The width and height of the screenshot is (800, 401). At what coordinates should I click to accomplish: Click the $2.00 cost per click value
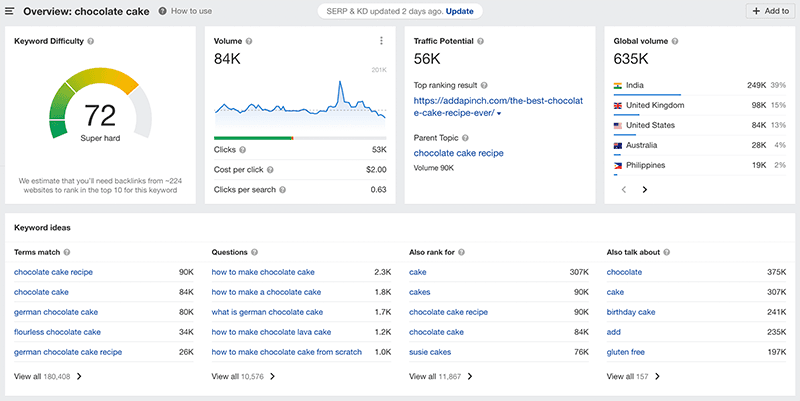click(x=376, y=170)
